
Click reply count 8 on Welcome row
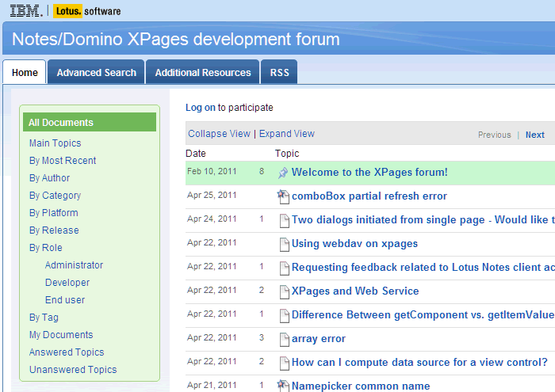pyautogui.click(x=262, y=171)
